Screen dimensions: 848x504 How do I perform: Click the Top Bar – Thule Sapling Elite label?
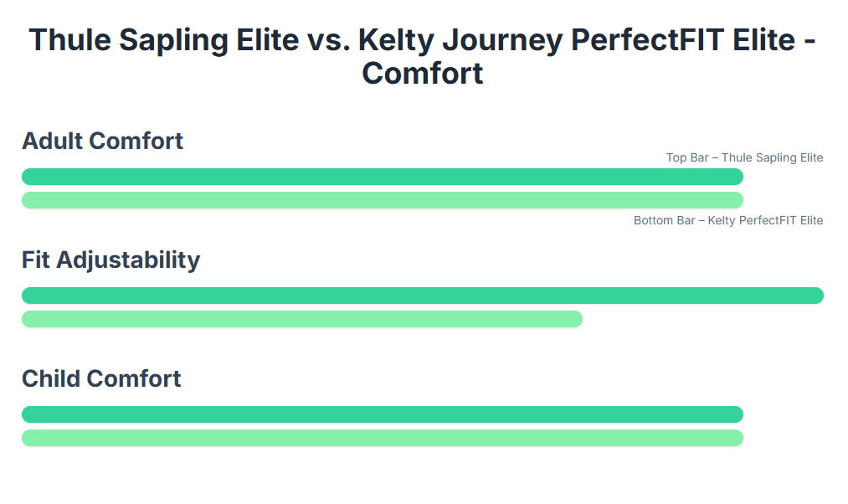pyautogui.click(x=744, y=157)
